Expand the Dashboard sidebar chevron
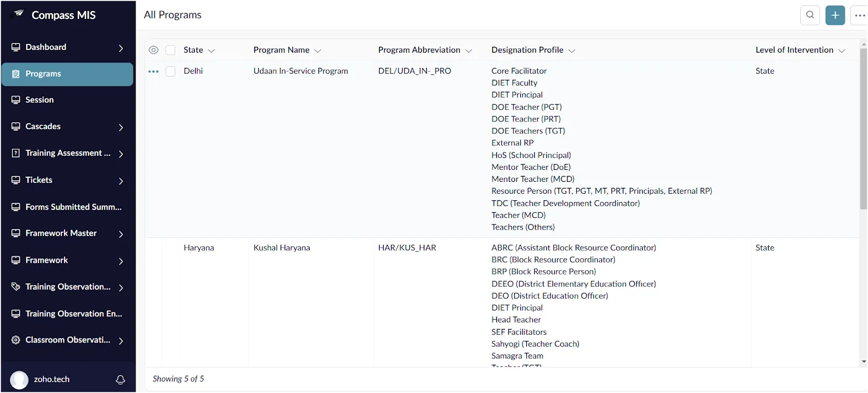868x393 pixels. 121,48
